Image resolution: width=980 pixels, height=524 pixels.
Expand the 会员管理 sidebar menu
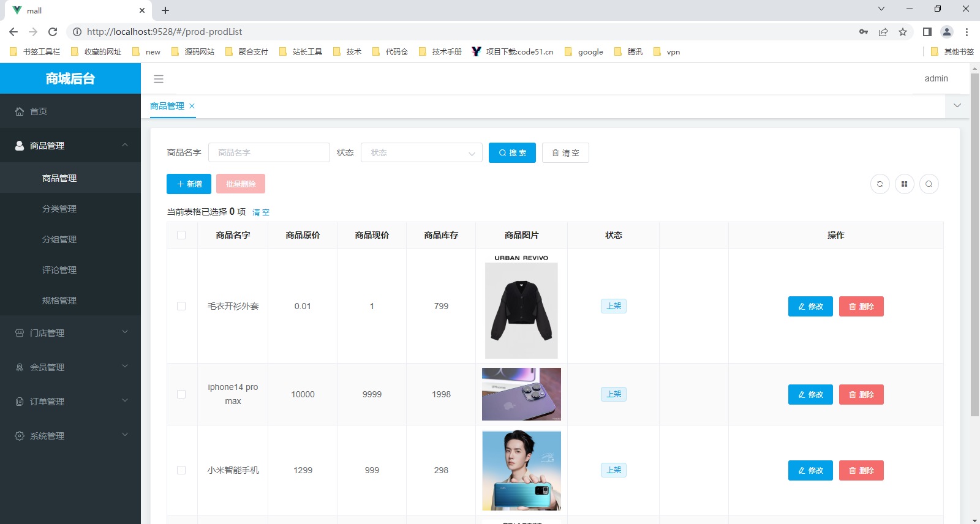[125, 367]
